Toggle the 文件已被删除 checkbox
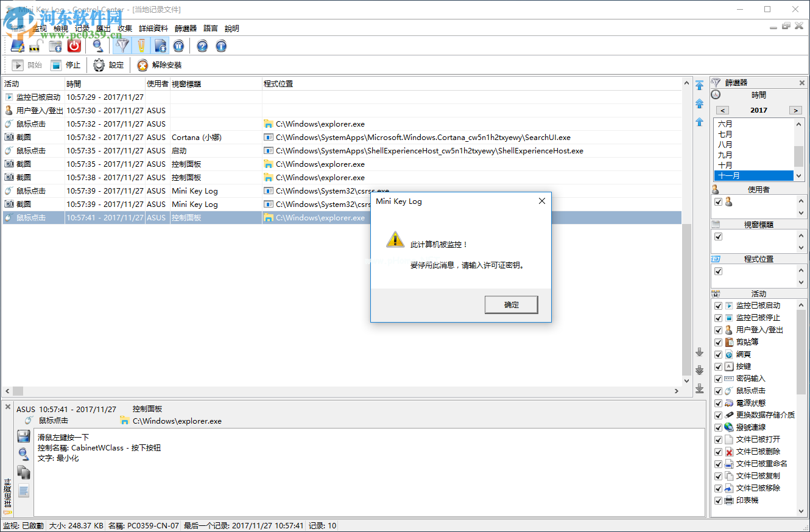This screenshot has width=810, height=532. tap(718, 452)
